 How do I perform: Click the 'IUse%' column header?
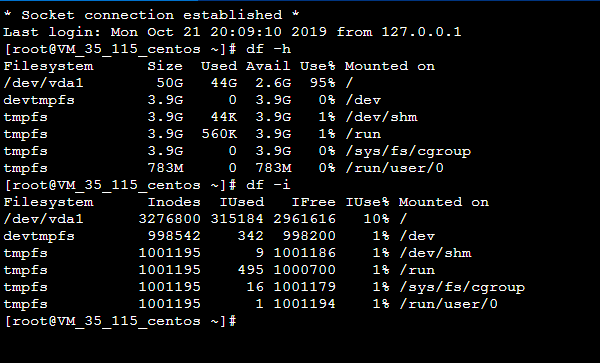click(367, 202)
